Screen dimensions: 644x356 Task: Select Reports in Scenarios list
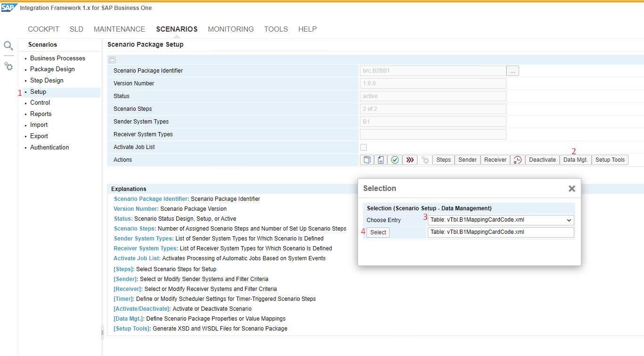click(41, 114)
